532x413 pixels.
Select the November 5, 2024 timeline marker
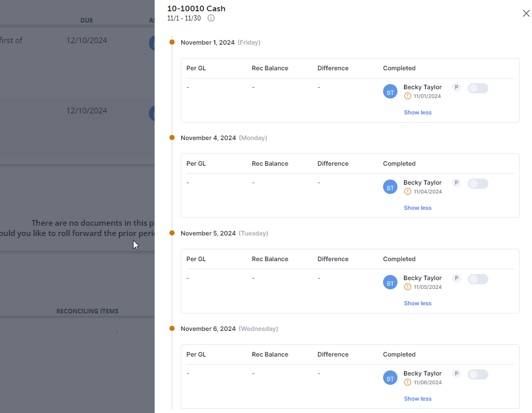(172, 233)
